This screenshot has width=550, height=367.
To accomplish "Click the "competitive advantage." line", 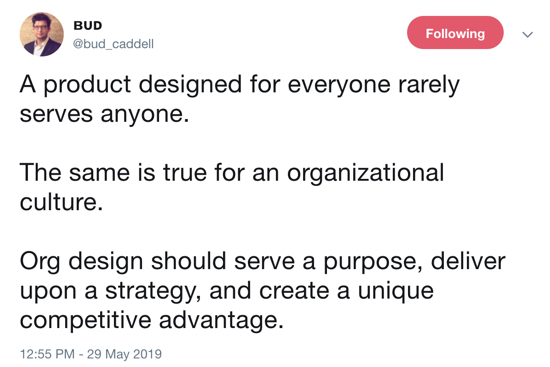I will tap(152, 320).
